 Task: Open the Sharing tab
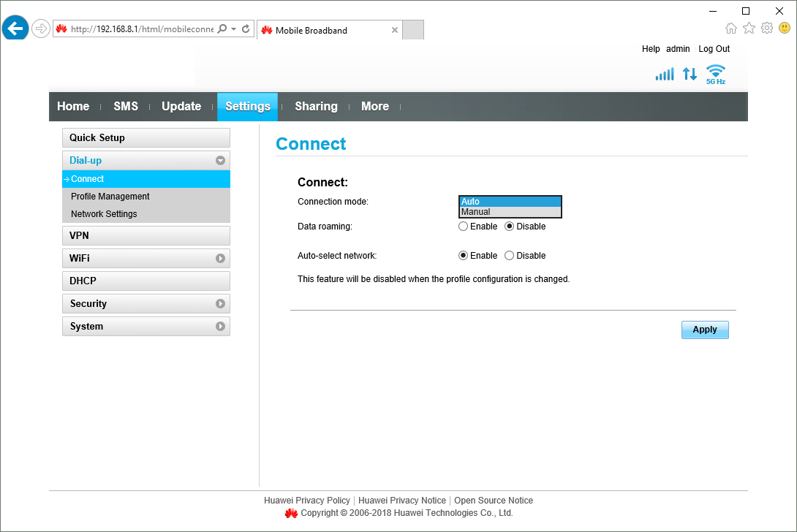coord(316,107)
